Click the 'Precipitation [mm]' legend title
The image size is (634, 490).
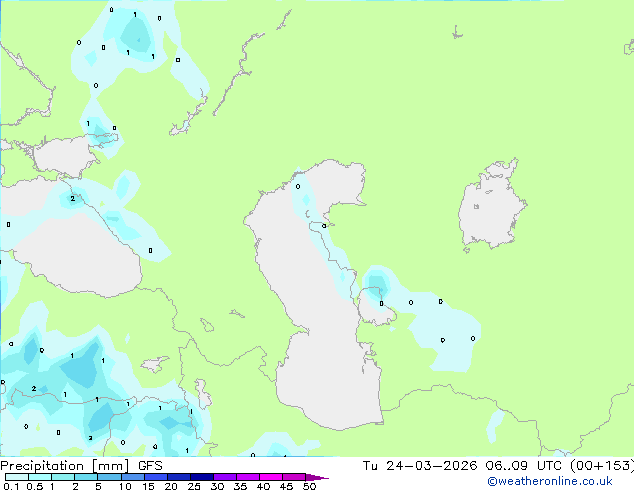click(65, 466)
